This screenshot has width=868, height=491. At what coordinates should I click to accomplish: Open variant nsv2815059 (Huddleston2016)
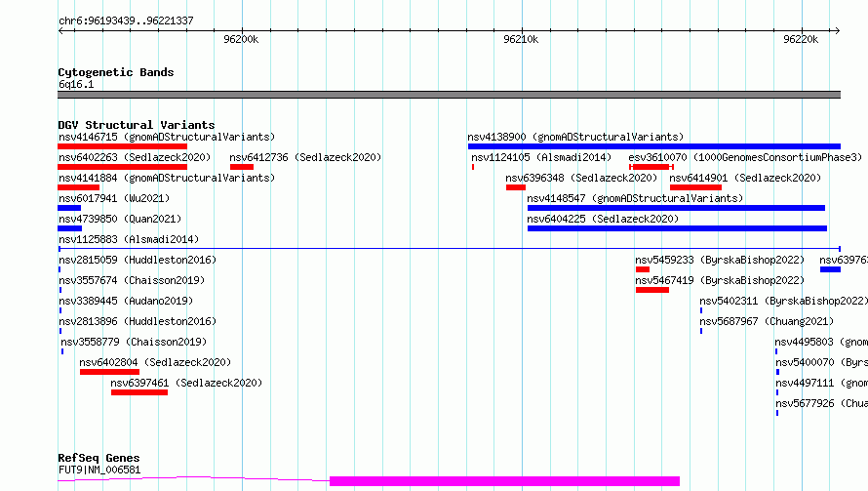(x=138, y=260)
